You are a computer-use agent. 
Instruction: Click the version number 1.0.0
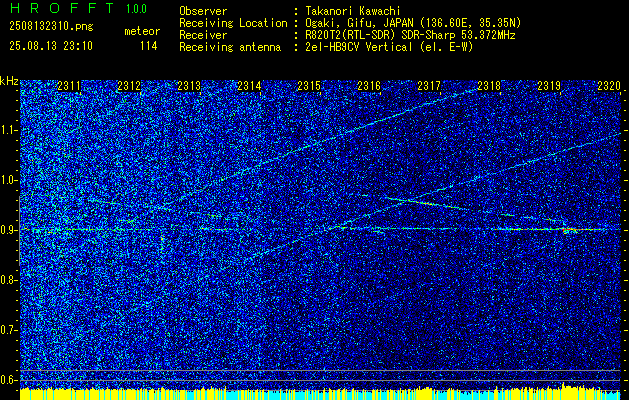pos(136,9)
